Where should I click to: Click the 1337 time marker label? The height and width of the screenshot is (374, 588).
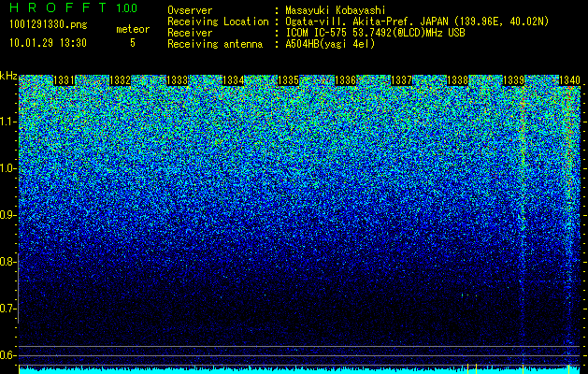[401, 80]
